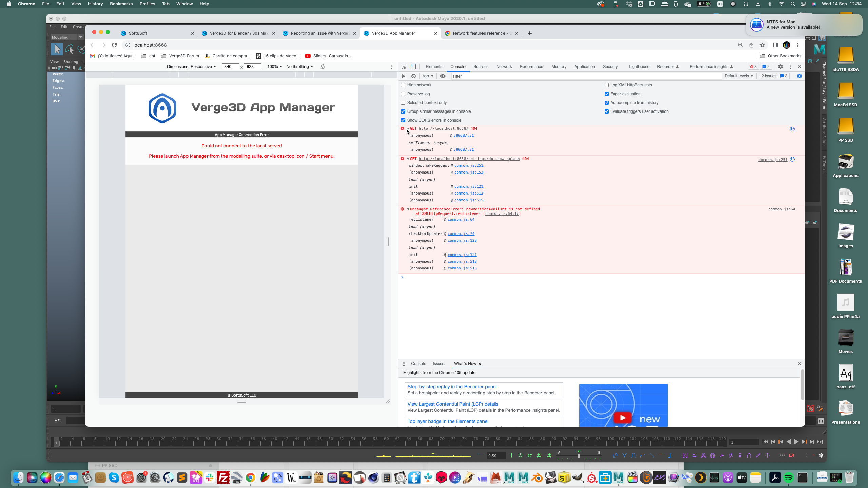Switch to Soft8Soft browser tab
The image size is (868, 488).
pyautogui.click(x=157, y=33)
